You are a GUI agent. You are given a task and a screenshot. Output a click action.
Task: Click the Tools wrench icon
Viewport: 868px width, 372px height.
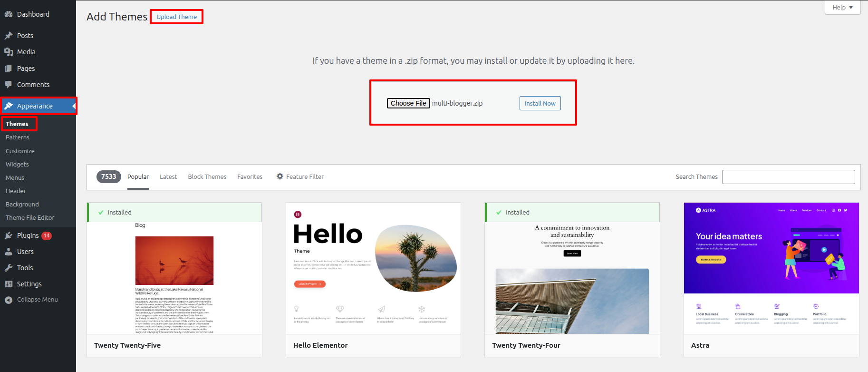click(x=9, y=268)
